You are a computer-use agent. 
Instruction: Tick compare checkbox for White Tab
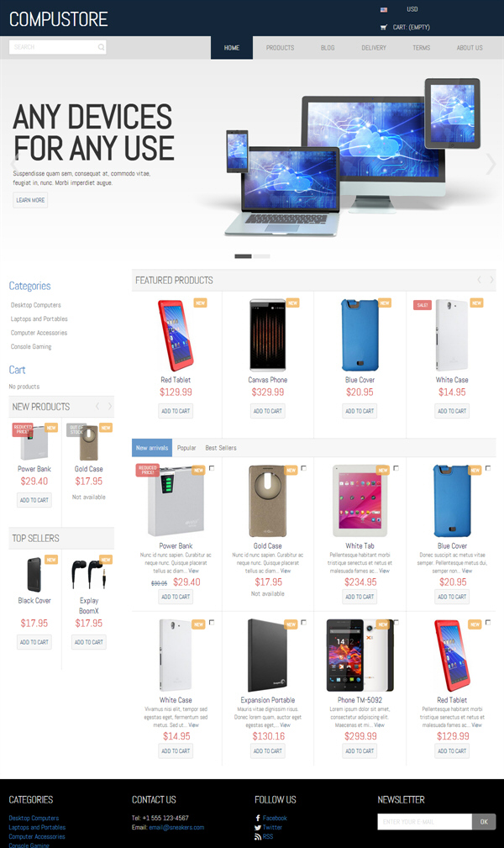pos(396,468)
